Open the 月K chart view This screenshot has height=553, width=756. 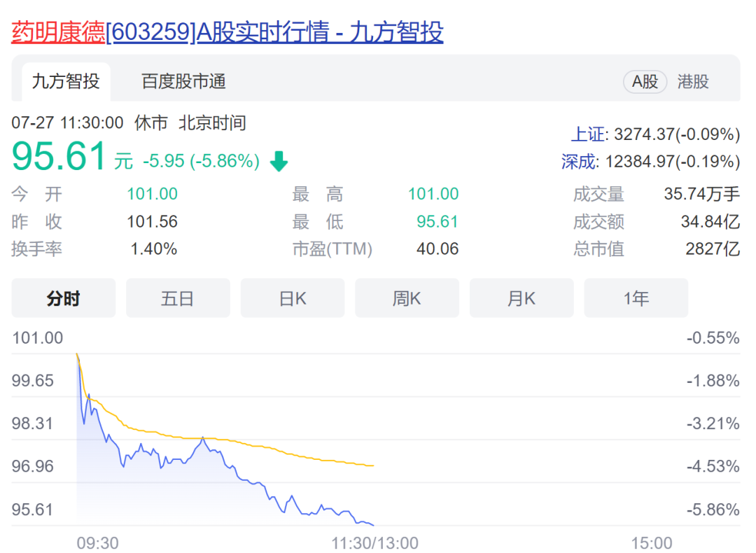tap(521, 297)
